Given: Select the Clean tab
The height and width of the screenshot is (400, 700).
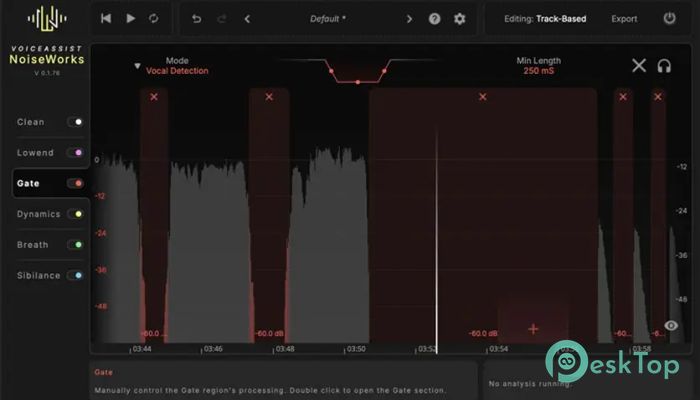Looking at the screenshot, I should pos(30,122).
